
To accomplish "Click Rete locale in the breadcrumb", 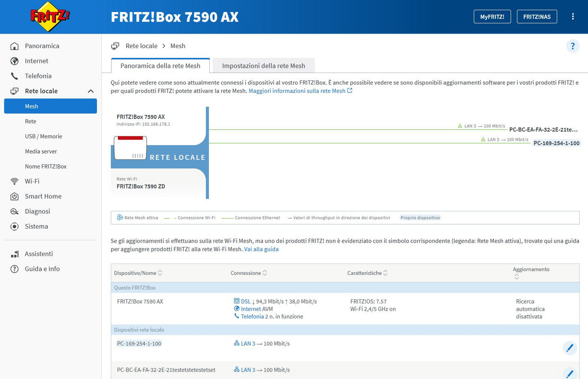I will click(x=142, y=46).
